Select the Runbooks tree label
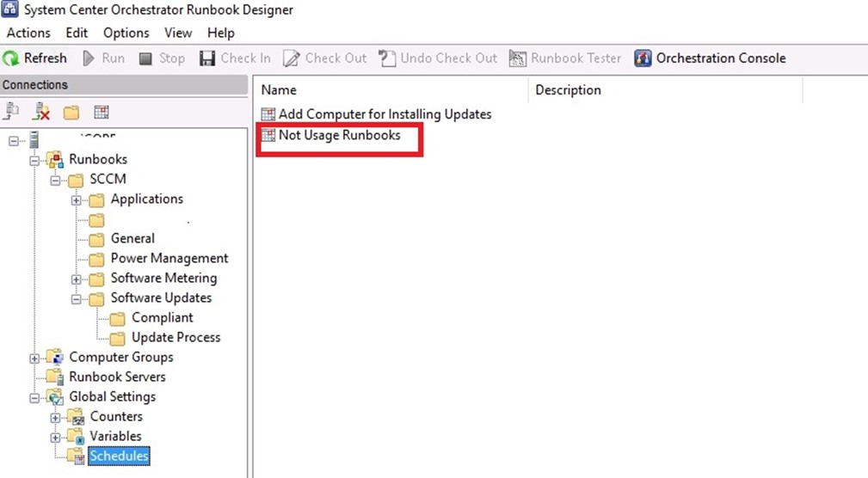Image resolution: width=868 pixels, height=478 pixels. pyautogui.click(x=98, y=159)
